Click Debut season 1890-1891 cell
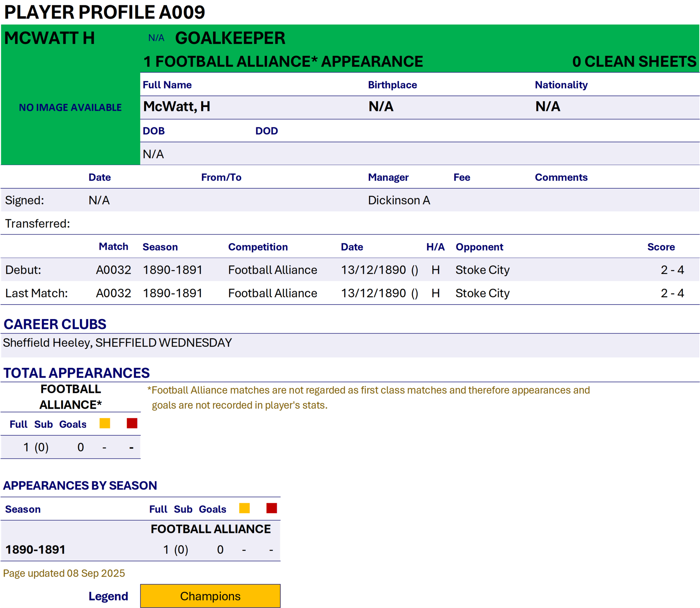 172,270
